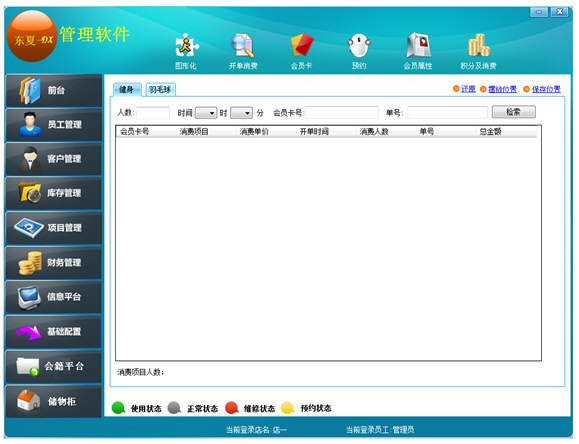Sort by 单号 column header
The width and height of the screenshot is (579, 444).
[x=445, y=132]
